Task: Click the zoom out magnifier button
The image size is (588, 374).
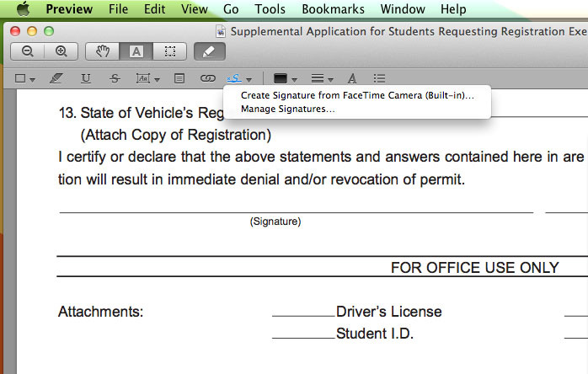Action: click(27, 51)
